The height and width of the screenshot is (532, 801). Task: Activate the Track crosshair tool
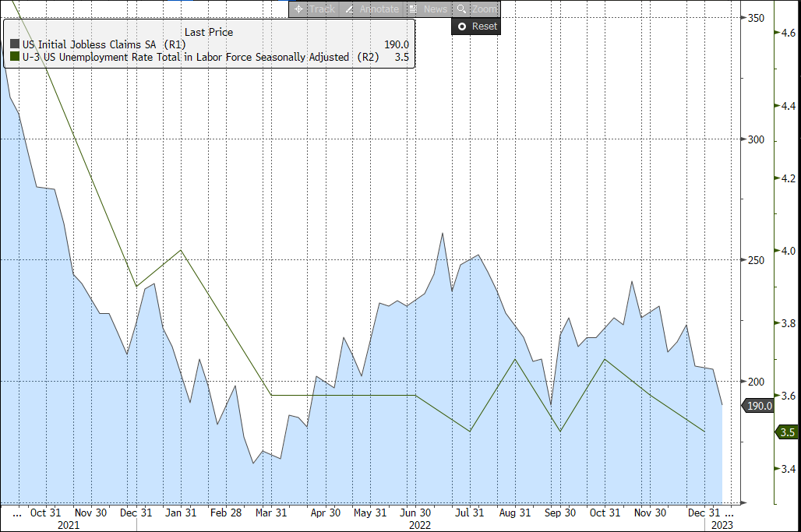pos(314,9)
